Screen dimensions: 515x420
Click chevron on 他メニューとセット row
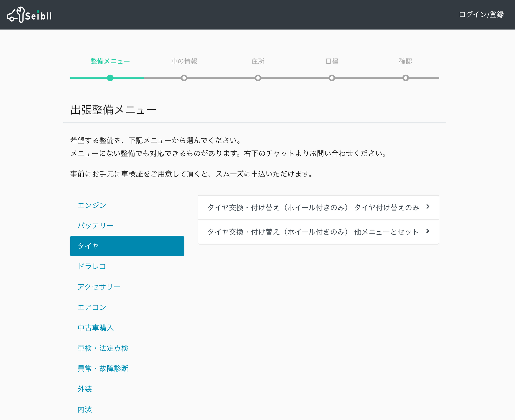428,231
